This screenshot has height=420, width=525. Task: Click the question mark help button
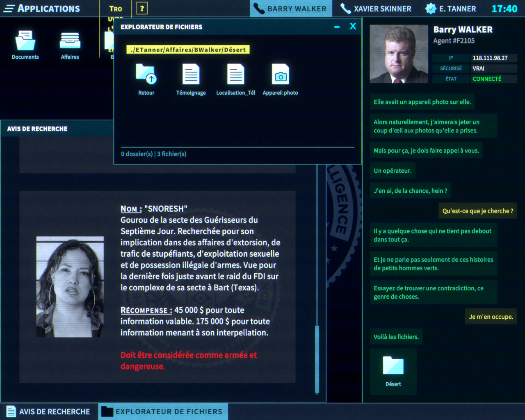142,8
